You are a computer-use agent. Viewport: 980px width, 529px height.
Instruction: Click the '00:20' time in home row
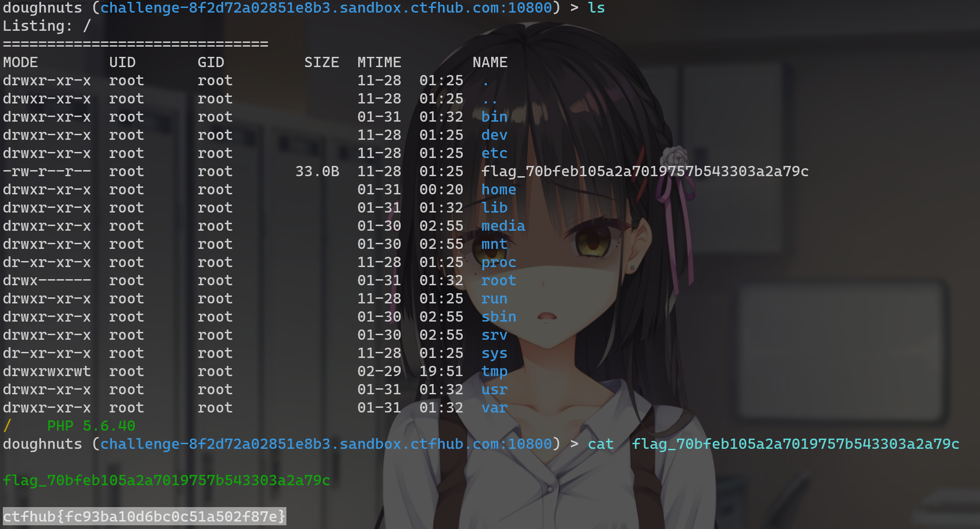pyautogui.click(x=441, y=190)
